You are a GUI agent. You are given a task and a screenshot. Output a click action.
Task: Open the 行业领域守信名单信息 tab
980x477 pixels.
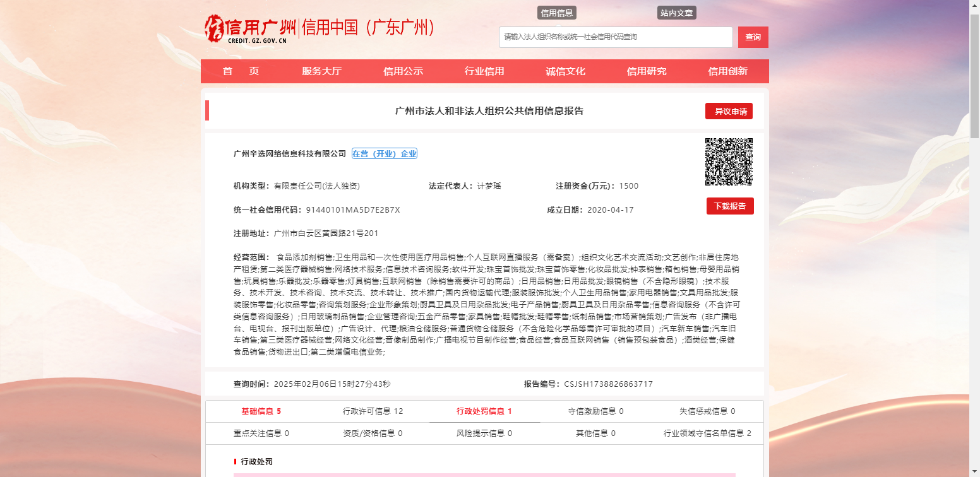(707, 433)
